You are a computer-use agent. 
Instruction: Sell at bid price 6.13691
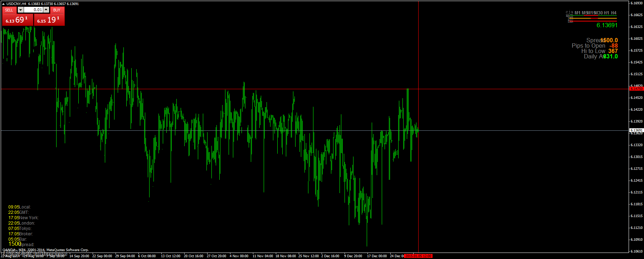pyautogui.click(x=18, y=20)
